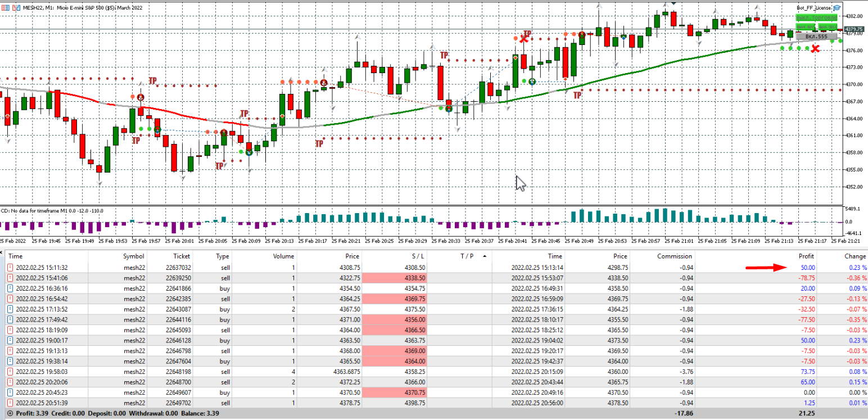Screen dimensions: 868x420
Task: Click the 4382.00 price scale label
Action: [x=854, y=16]
